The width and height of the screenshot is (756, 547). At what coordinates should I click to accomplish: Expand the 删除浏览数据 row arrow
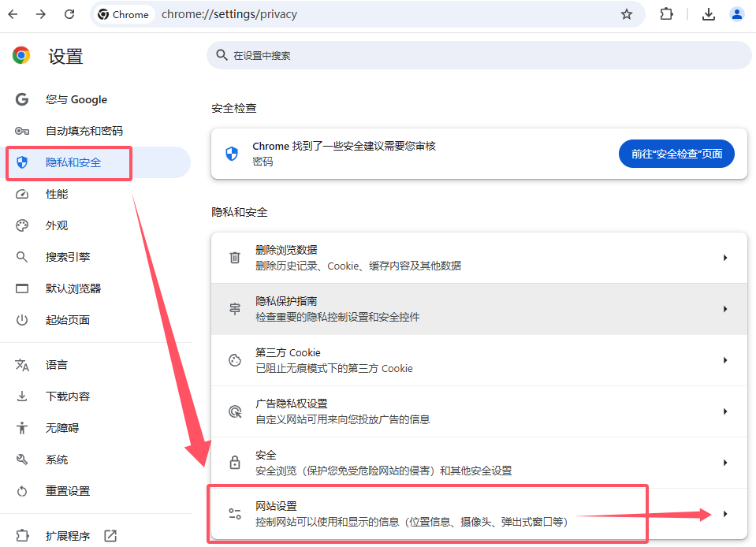pos(724,258)
